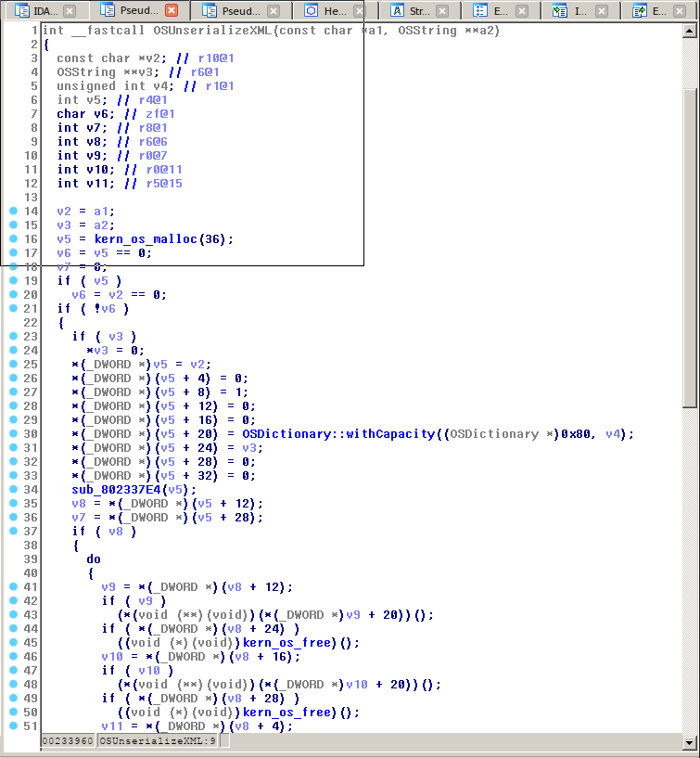Click 'OSString **v3;' declaration on line 4
The image size is (700, 758).
point(108,72)
